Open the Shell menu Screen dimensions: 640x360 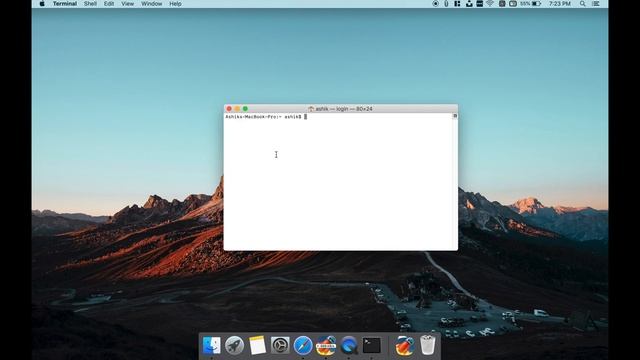click(90, 4)
